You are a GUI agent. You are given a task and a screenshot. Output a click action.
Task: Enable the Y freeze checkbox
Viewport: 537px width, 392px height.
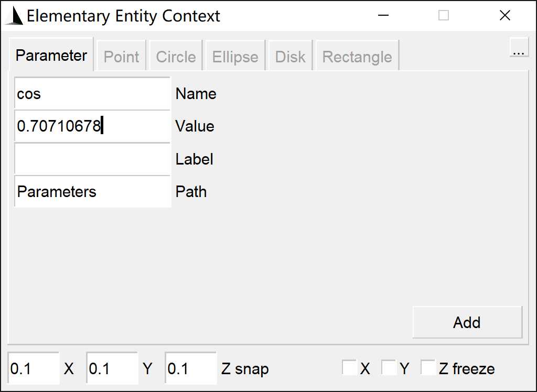pos(389,367)
